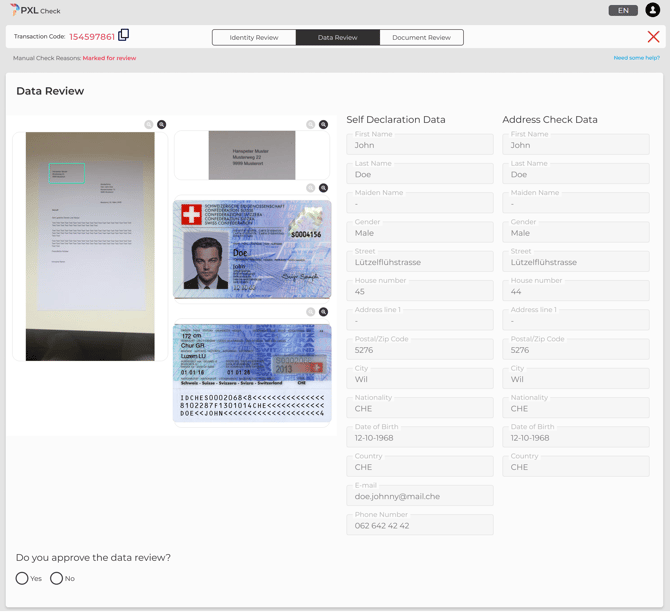
Task: Switch to the Document Review tab
Action: coord(421,37)
